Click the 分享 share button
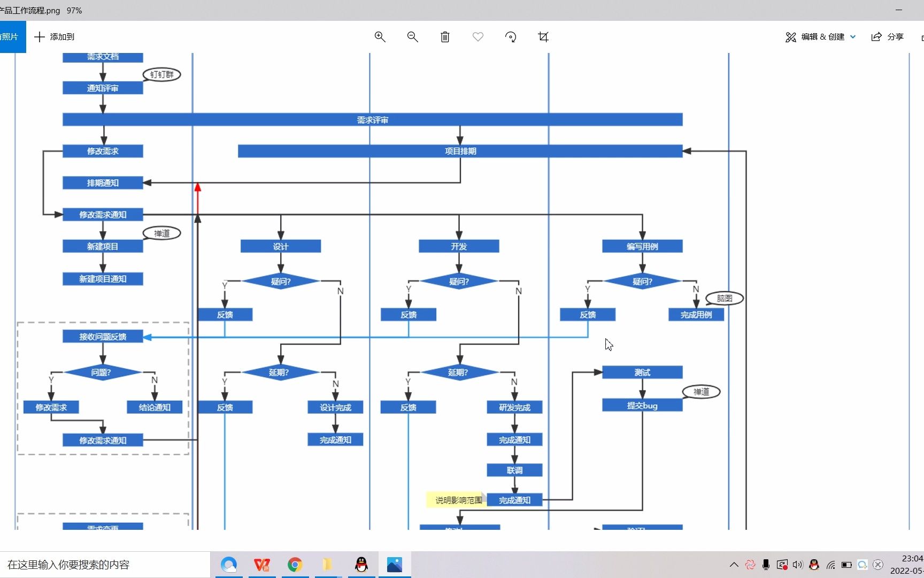This screenshot has height=578, width=924. [888, 37]
